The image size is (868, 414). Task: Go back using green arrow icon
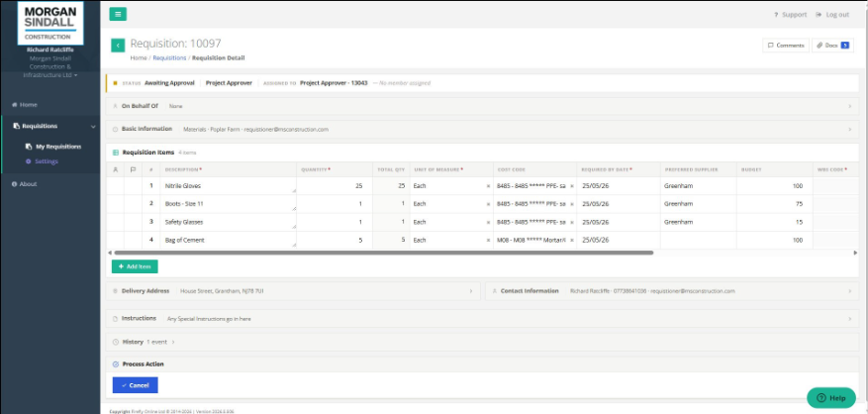pyautogui.click(x=118, y=46)
